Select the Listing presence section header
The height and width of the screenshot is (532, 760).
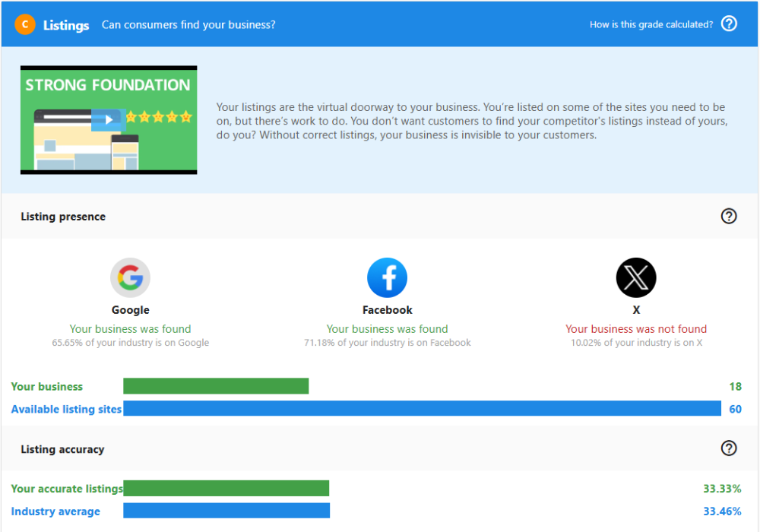click(63, 217)
